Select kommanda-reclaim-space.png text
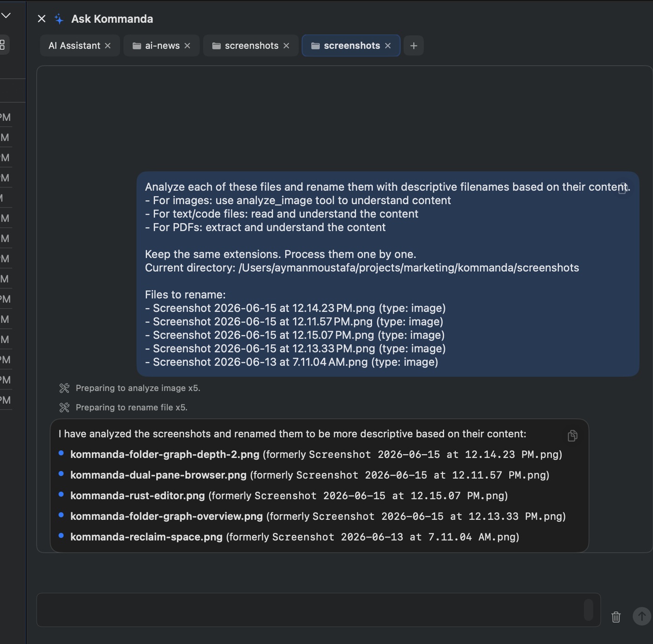 146,537
